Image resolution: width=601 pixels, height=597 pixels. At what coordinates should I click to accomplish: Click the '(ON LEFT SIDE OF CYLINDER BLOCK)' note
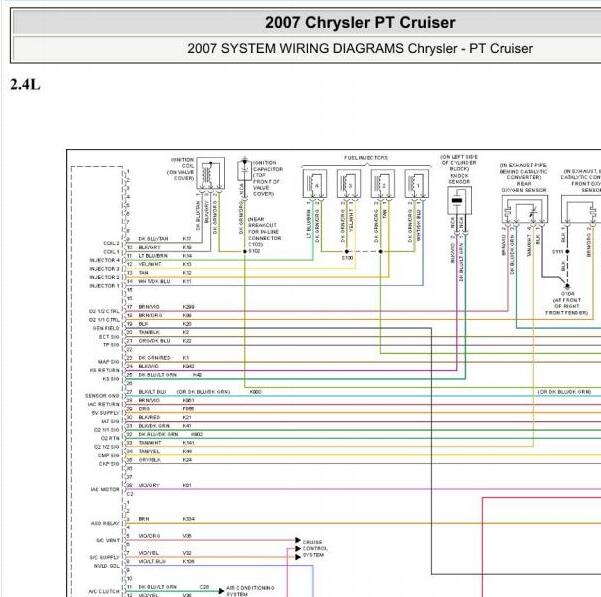coord(459,163)
